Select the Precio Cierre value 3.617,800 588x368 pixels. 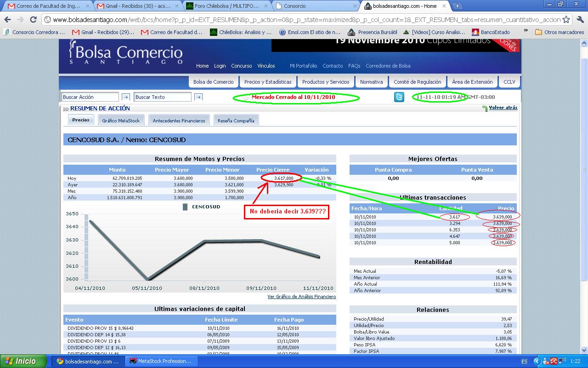tap(283, 178)
